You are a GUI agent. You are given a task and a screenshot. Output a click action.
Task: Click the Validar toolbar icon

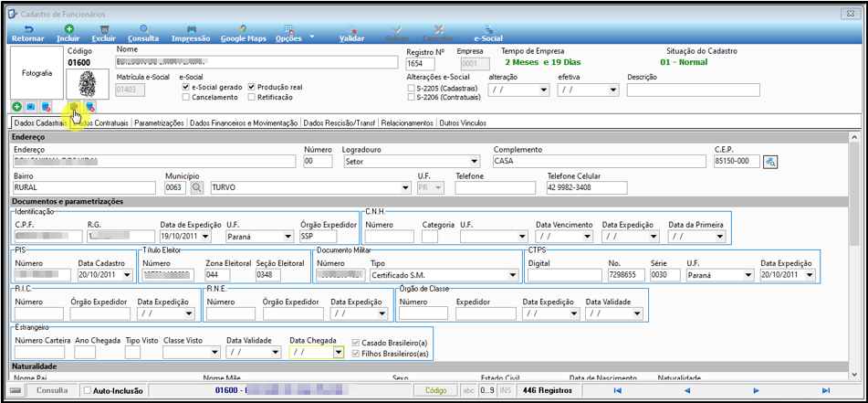point(351,29)
